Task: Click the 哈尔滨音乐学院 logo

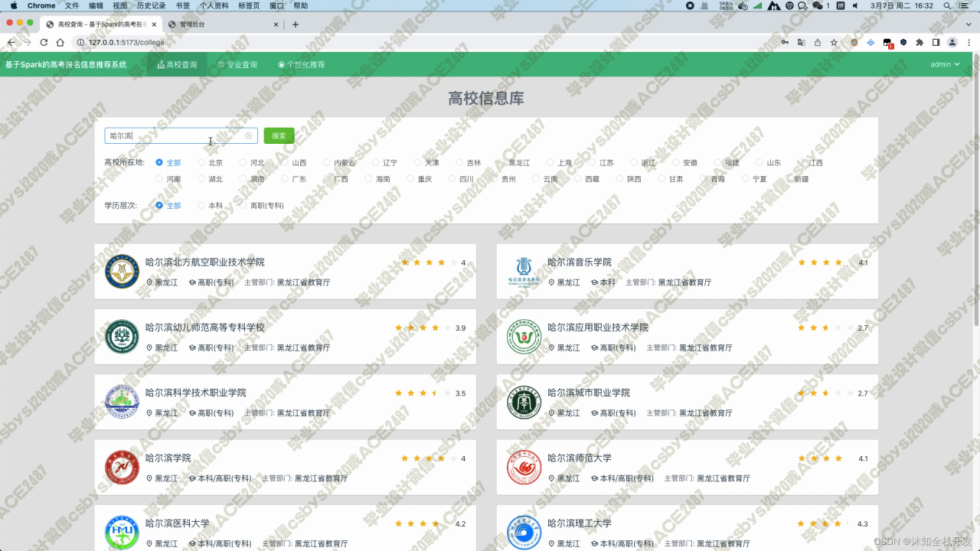Action: [524, 271]
